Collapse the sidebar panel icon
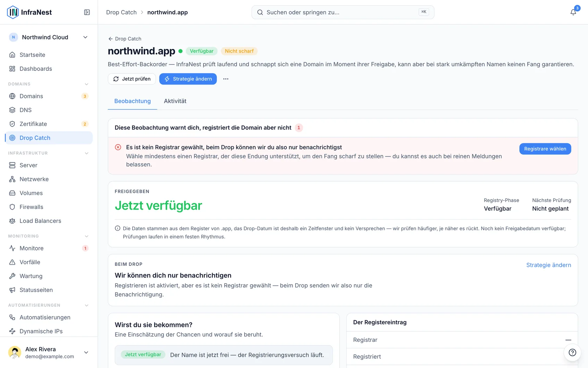The width and height of the screenshot is (588, 368). [87, 12]
